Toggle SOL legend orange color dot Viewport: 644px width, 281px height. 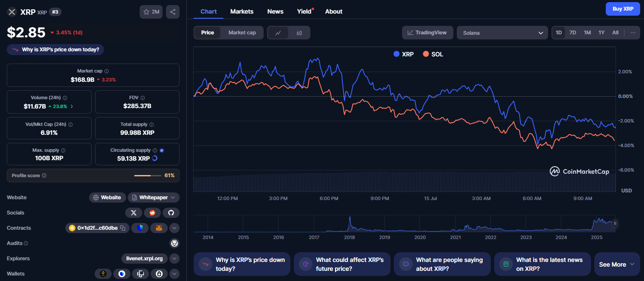tap(426, 54)
